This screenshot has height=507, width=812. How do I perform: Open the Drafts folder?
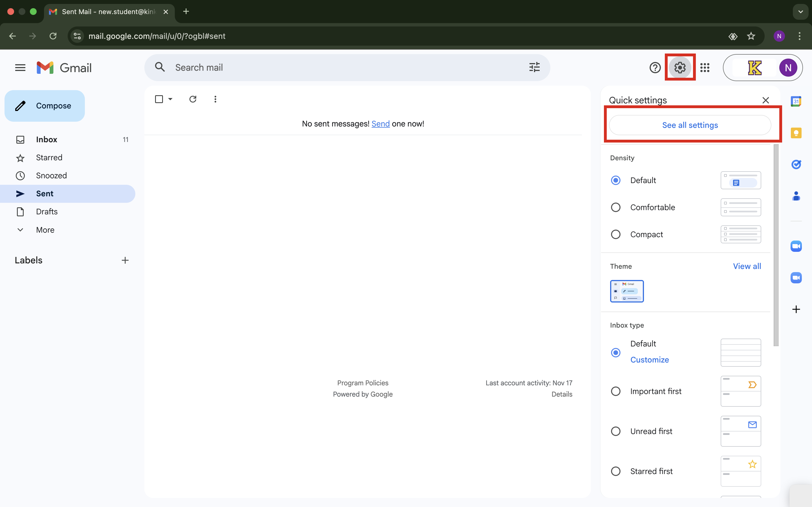click(x=47, y=212)
